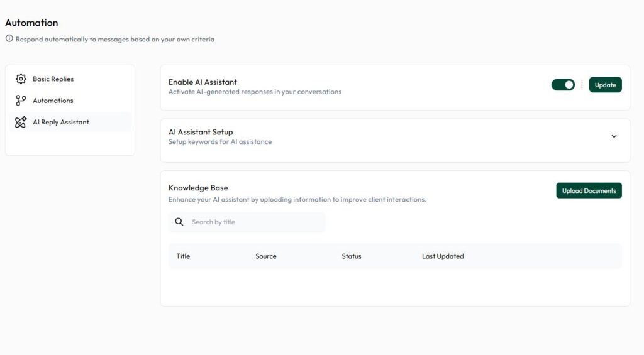
Task: Click the AI Reply Assistant sparkle icon
Action: click(21, 122)
